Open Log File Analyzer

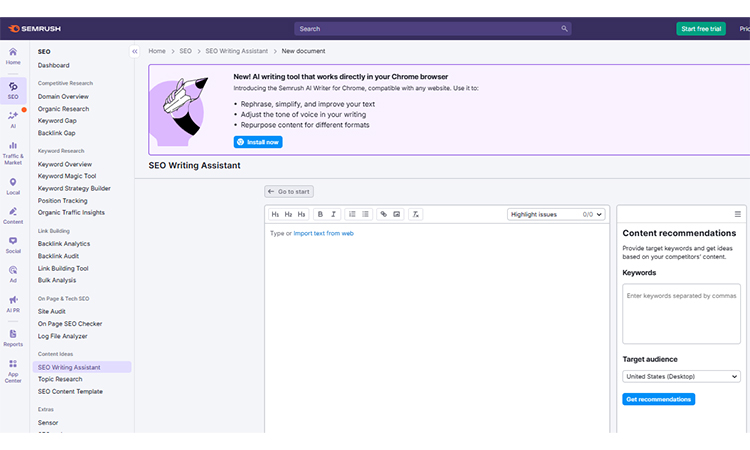pos(63,337)
